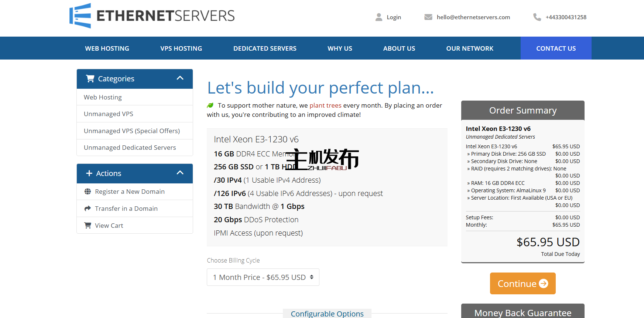Select Unmanaged Dedicated Servers category
This screenshot has width=644, height=318.
tap(130, 148)
